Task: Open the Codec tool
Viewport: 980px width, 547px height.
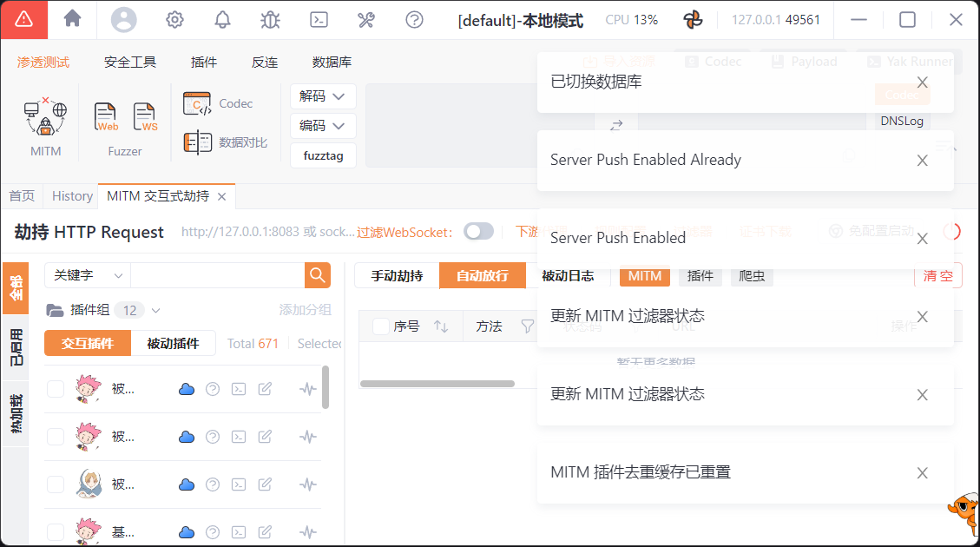Action: coord(218,104)
